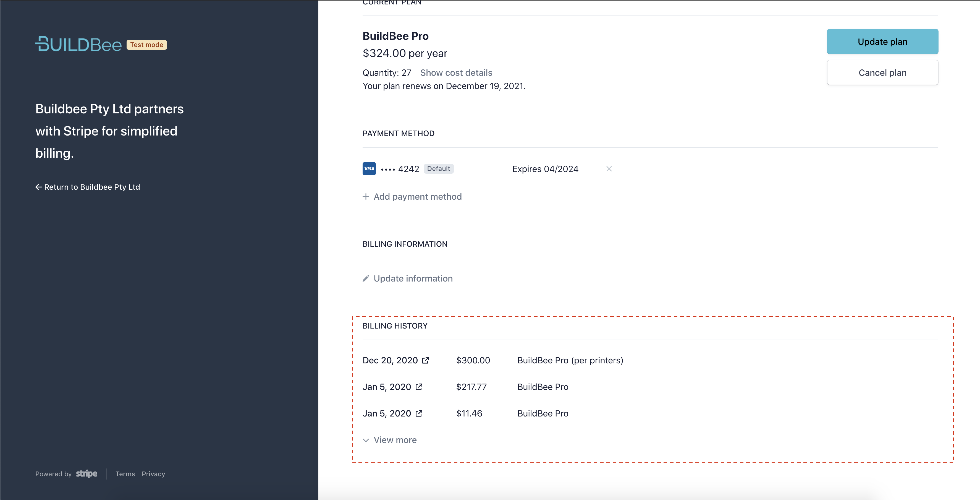Viewport: 980px width, 500px height.
Task: Click the Test mode badge
Action: (146, 45)
